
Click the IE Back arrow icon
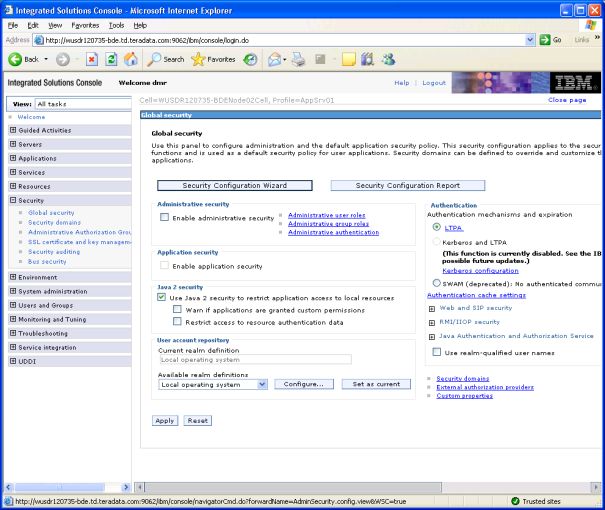click(15, 59)
